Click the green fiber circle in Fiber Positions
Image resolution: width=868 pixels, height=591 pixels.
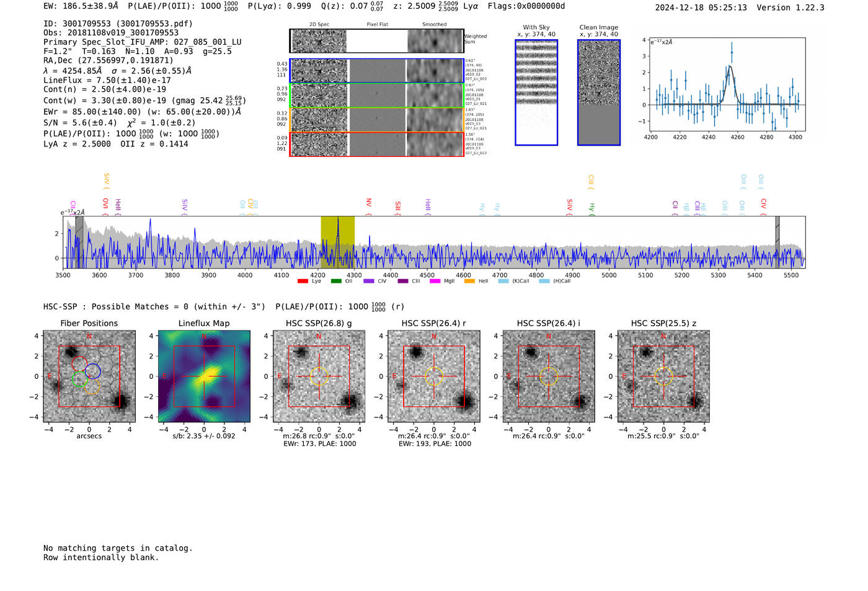(79, 379)
